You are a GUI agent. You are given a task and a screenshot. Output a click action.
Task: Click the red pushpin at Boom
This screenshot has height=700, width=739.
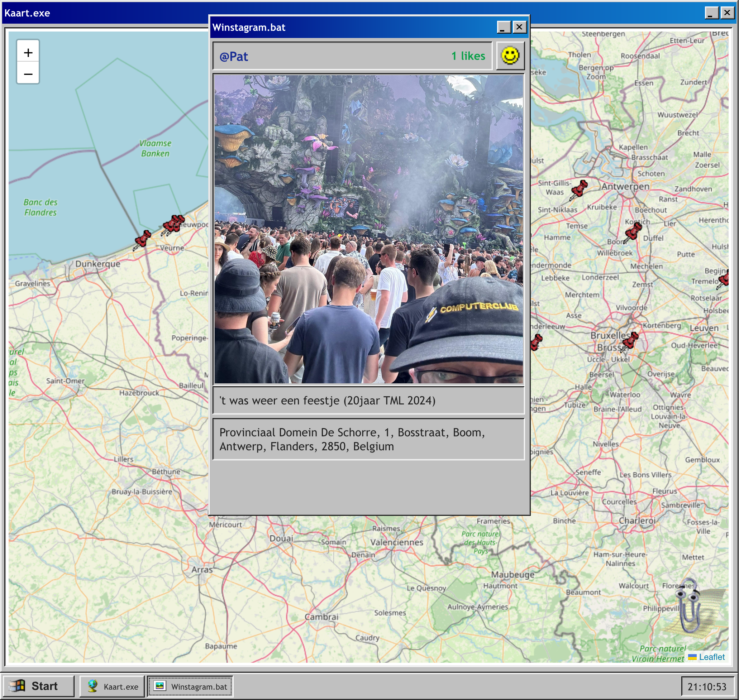633,231
